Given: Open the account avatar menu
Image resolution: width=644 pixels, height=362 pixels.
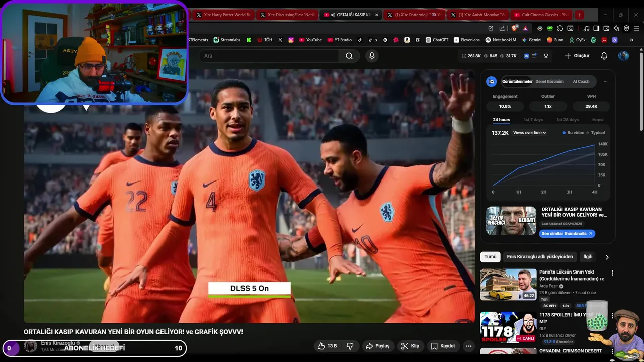Looking at the screenshot, I should (623, 56).
